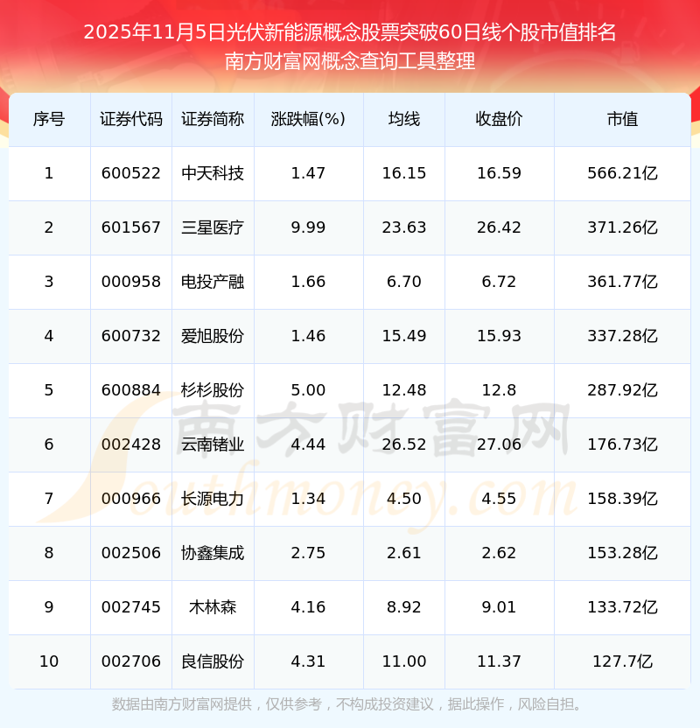This screenshot has height=728, width=700.
Task: Click the 证券简称 column header
Action: click(x=213, y=119)
